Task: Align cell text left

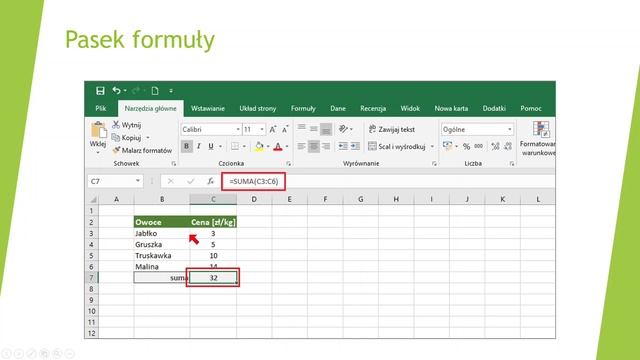Action: (302, 146)
